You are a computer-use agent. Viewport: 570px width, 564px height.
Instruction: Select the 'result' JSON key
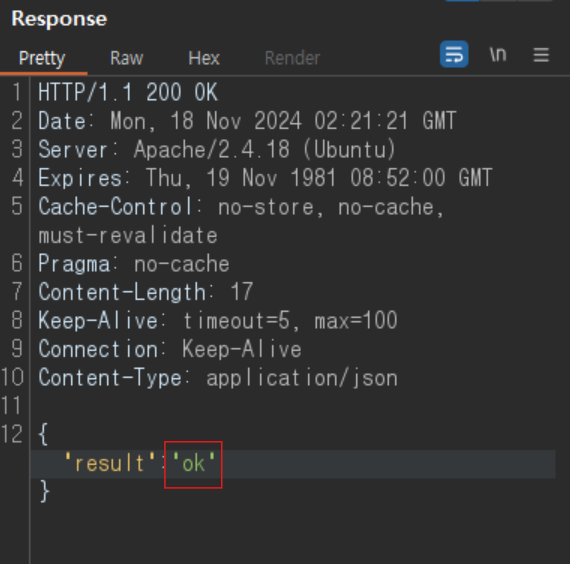click(109, 463)
